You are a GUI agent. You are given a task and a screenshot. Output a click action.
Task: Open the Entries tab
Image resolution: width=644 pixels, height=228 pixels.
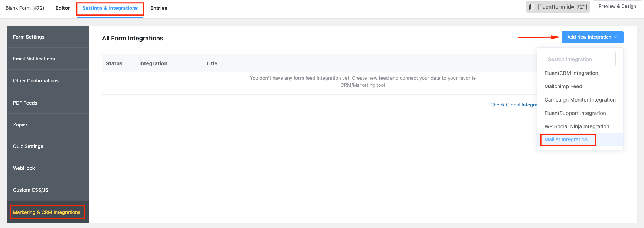click(x=158, y=8)
